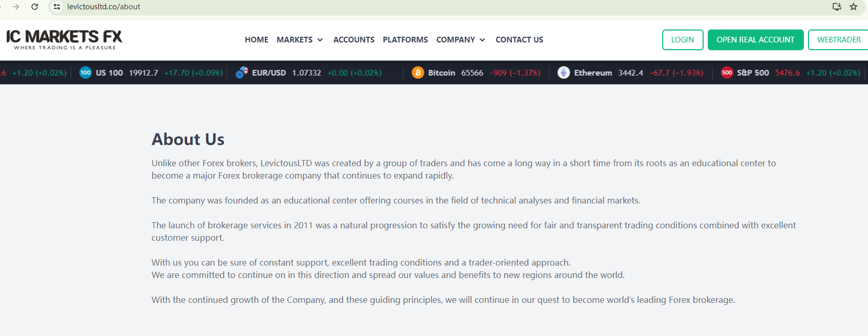Expand the Markets dropdown menu
The height and width of the screenshot is (336, 868).
click(300, 40)
